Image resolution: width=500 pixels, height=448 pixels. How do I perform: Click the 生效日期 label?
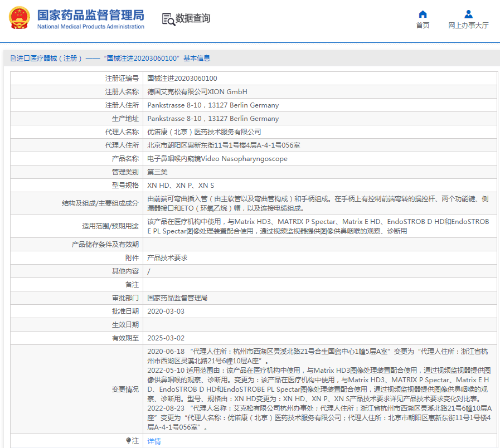(x=125, y=325)
